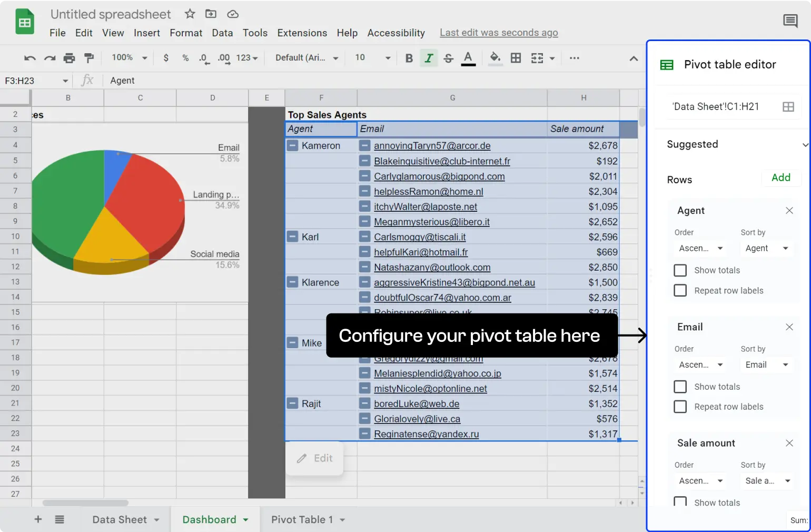Format as percent with % icon
This screenshot has width=811, height=532.
coord(185,58)
